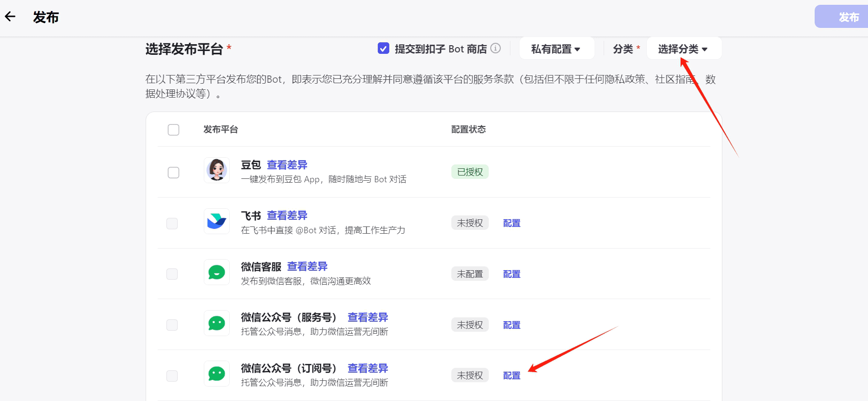Click the 发布平台 column header
Image resolution: width=868 pixels, height=401 pixels.
click(x=221, y=129)
